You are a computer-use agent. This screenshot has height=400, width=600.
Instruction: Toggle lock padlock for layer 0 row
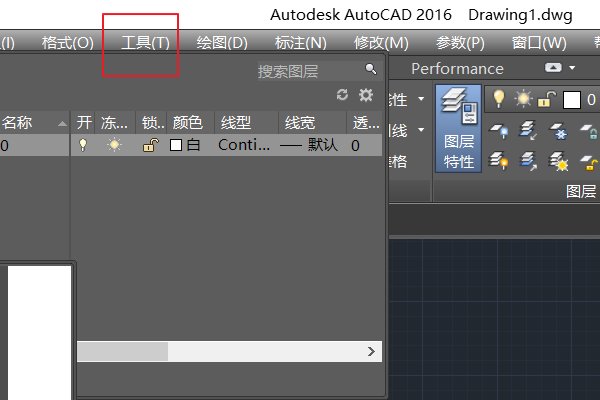(148, 145)
